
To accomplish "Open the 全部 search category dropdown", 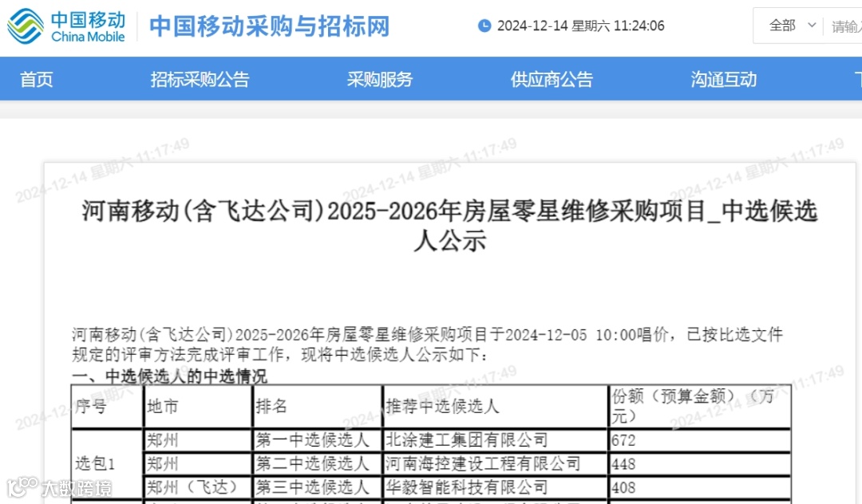I will point(792,26).
